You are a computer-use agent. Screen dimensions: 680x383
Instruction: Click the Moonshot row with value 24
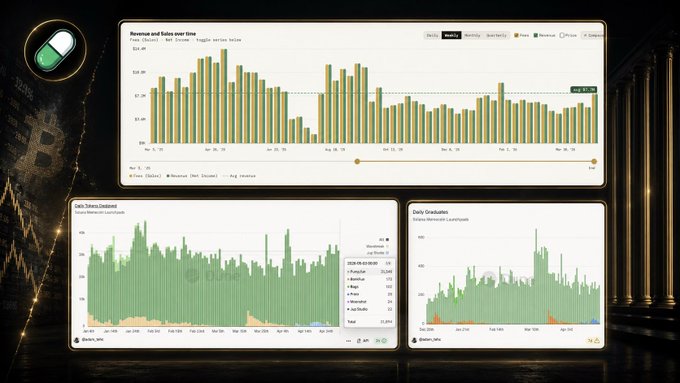click(369, 301)
